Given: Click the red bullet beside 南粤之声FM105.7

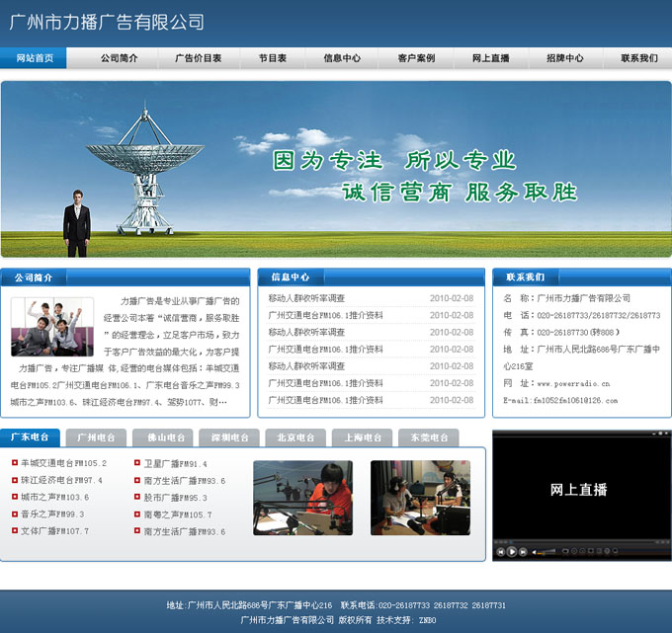Looking at the screenshot, I should [x=136, y=514].
